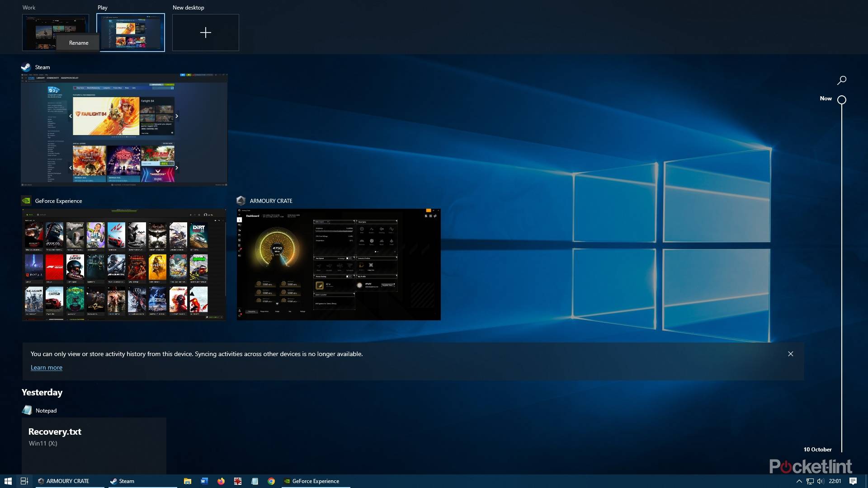
Task: Open the Notepad taskbar icon
Action: pos(255,481)
